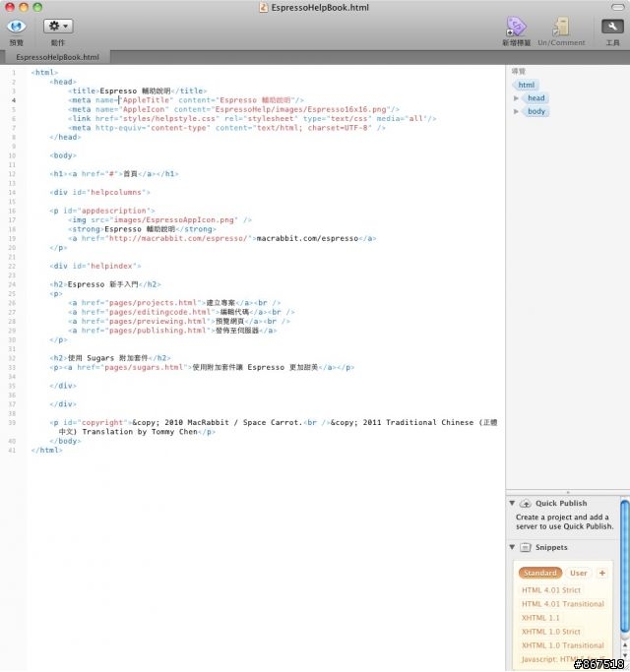Click the new tag icon
This screenshot has width=630, height=672.
pyautogui.click(x=516, y=27)
